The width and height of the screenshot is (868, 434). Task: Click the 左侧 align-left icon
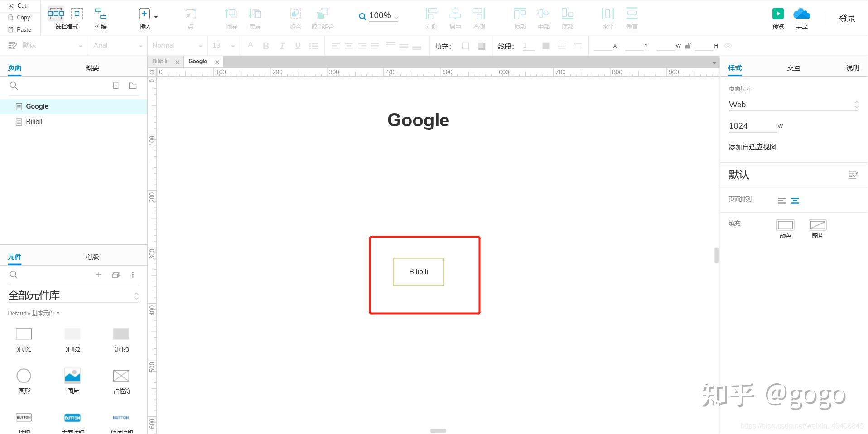pyautogui.click(x=431, y=14)
